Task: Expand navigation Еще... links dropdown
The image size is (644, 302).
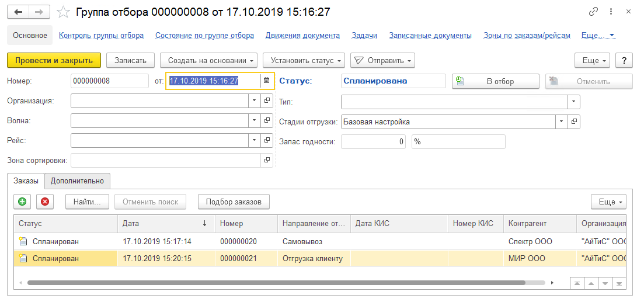Action: pyautogui.click(x=598, y=35)
